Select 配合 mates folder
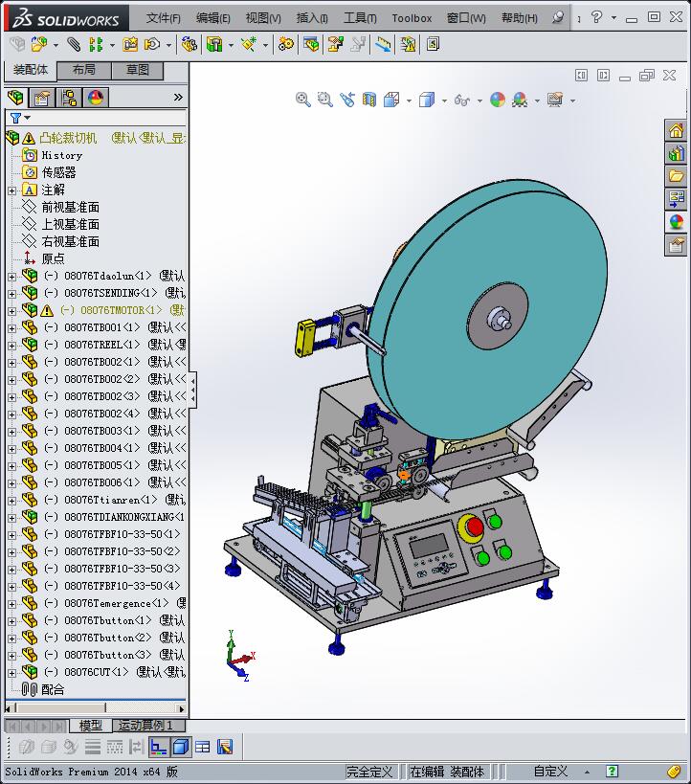The width and height of the screenshot is (691, 784). pyautogui.click(x=53, y=689)
